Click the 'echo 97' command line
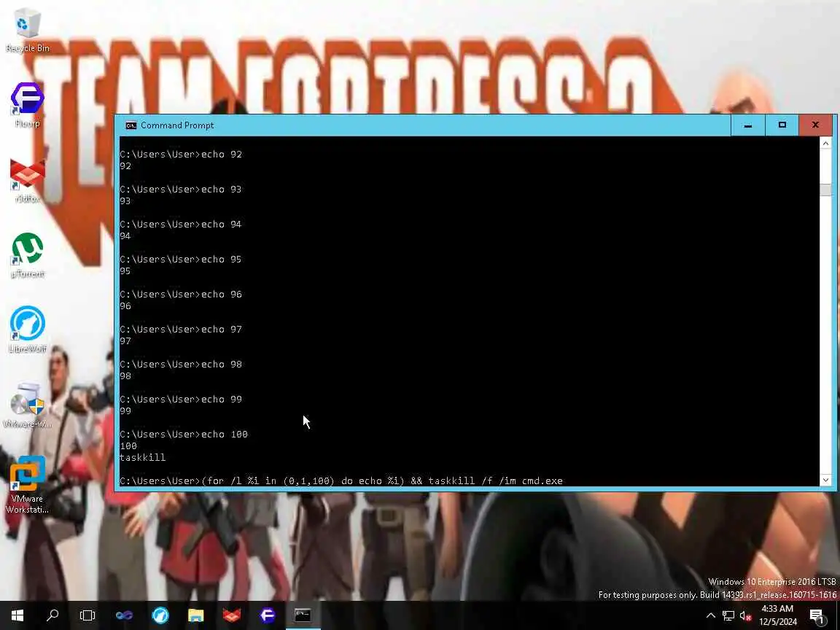Screen dimensions: 840x630 point(181,329)
